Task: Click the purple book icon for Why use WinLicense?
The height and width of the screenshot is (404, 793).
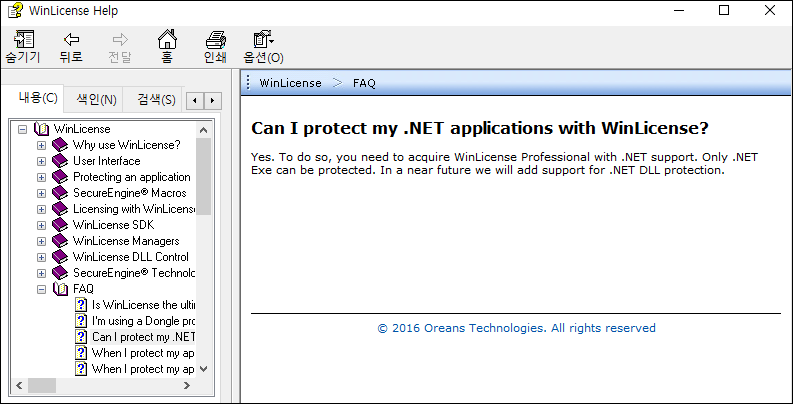Action: pyautogui.click(x=60, y=145)
